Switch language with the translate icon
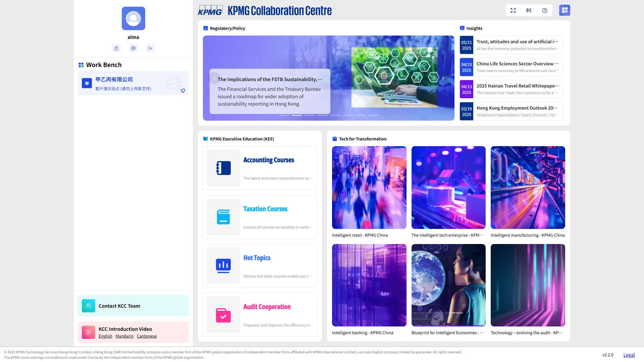The height and width of the screenshot is (362, 644). coord(529,10)
